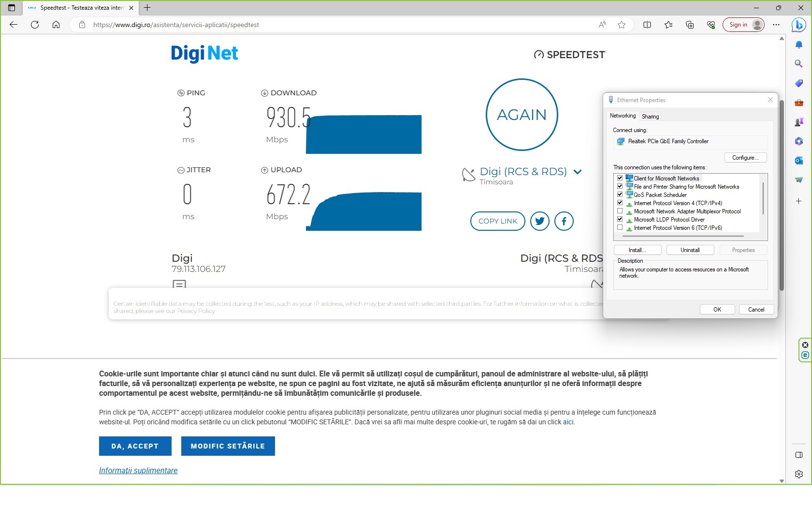Click vertical scrollbar of items list
Viewport: 812px width, 508px height.
point(764,198)
